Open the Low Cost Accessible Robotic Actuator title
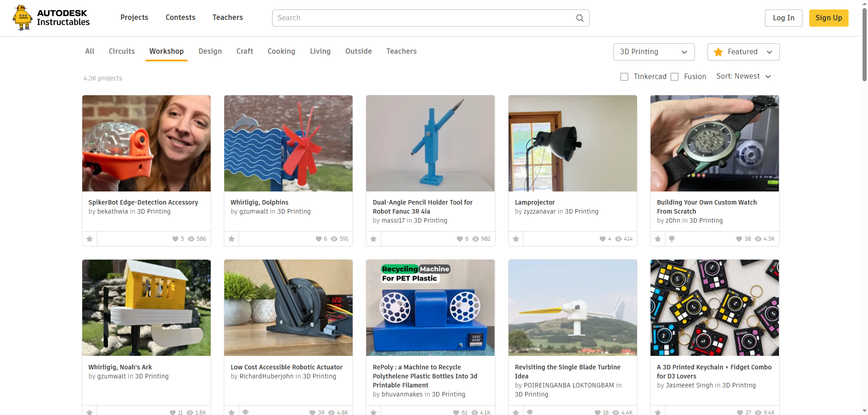The width and height of the screenshot is (868, 415). click(x=287, y=367)
